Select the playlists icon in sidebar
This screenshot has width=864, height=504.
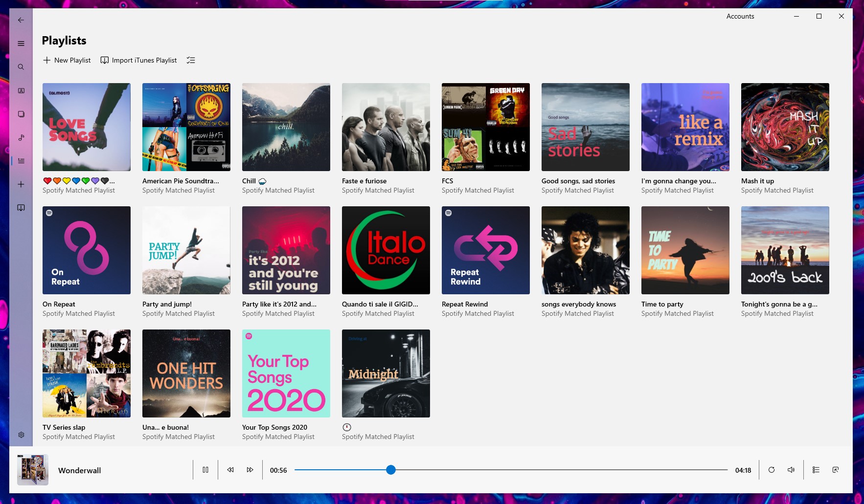(x=21, y=161)
